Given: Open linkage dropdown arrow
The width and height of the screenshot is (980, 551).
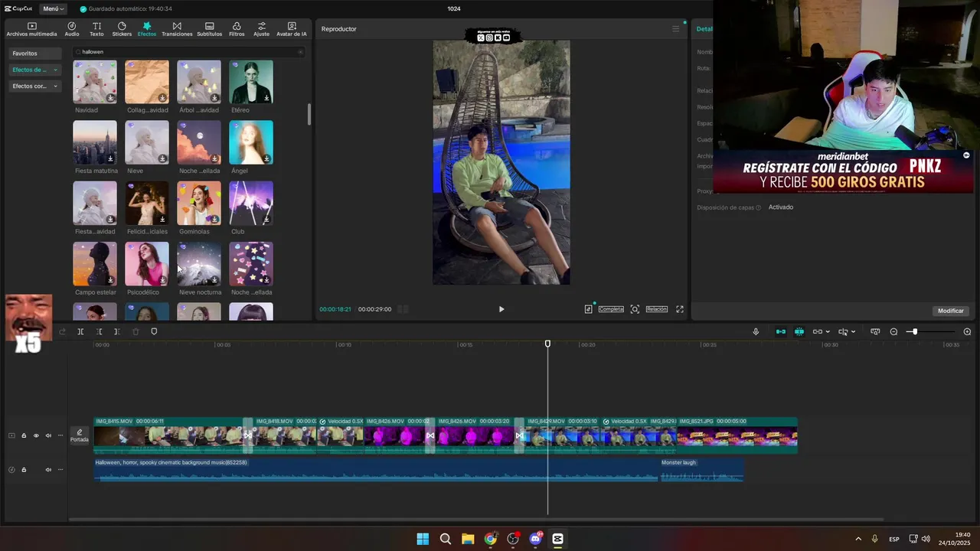Looking at the screenshot, I should tap(828, 331).
